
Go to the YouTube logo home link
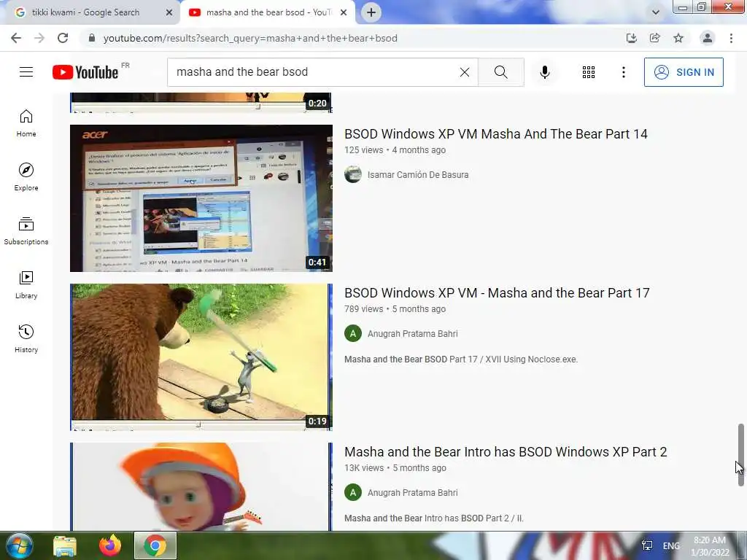[x=85, y=72]
